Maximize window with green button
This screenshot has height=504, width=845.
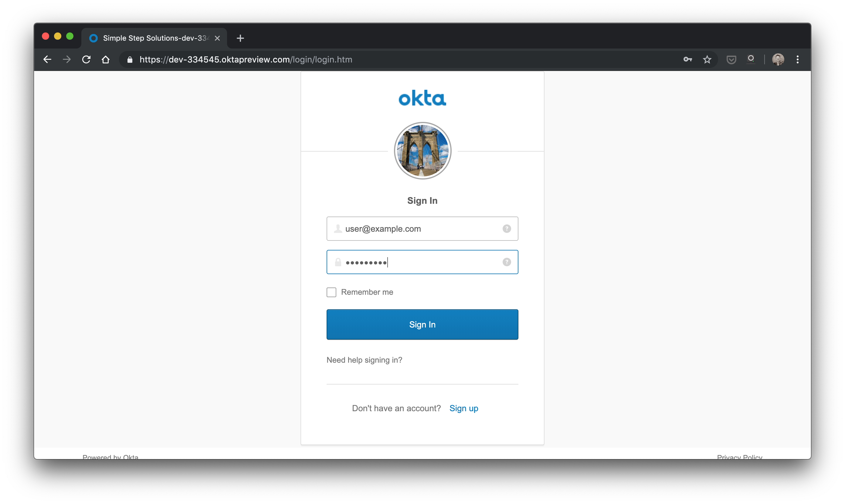pyautogui.click(x=70, y=36)
